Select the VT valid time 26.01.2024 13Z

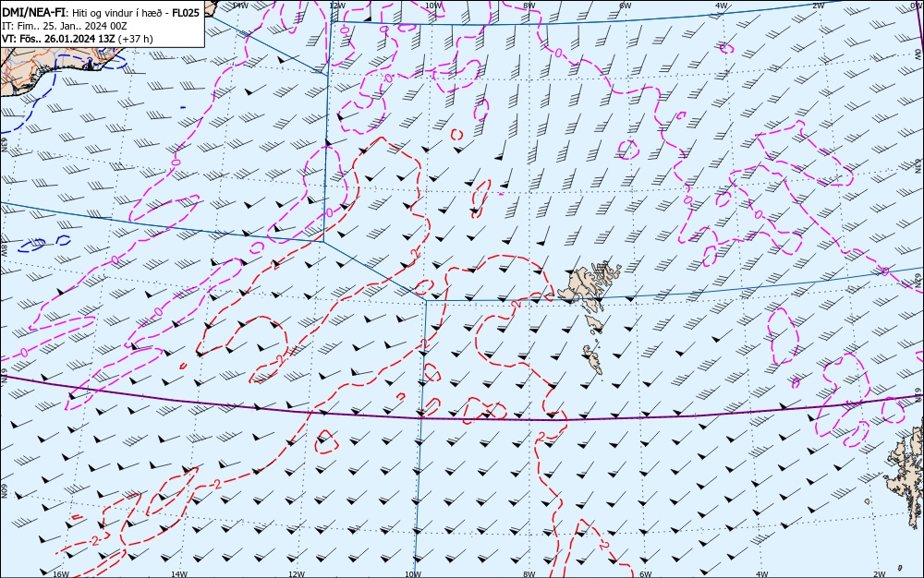[x=58, y=39]
